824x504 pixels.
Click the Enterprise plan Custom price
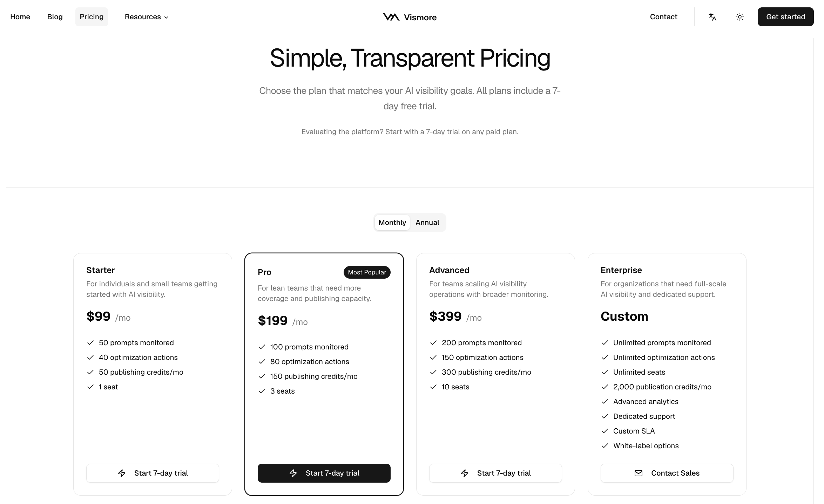pyautogui.click(x=624, y=316)
